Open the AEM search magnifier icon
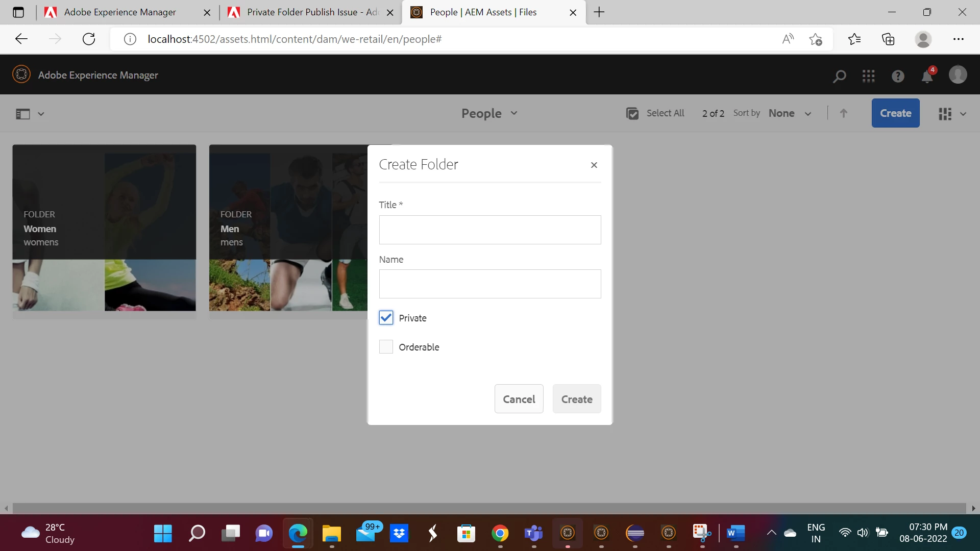The width and height of the screenshot is (980, 551). pos(839,76)
